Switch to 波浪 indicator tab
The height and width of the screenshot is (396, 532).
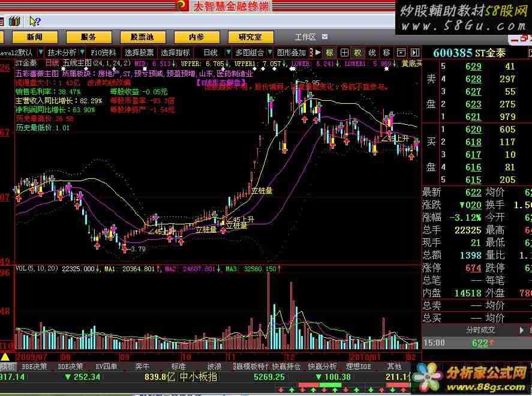[x=215, y=367]
